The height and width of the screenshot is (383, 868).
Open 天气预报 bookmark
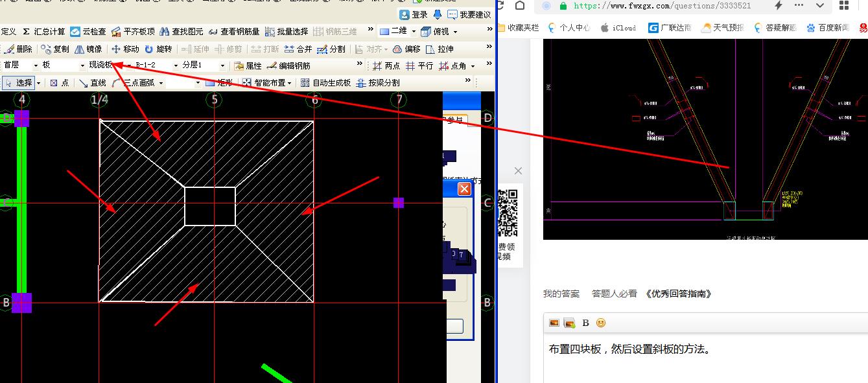(723, 28)
